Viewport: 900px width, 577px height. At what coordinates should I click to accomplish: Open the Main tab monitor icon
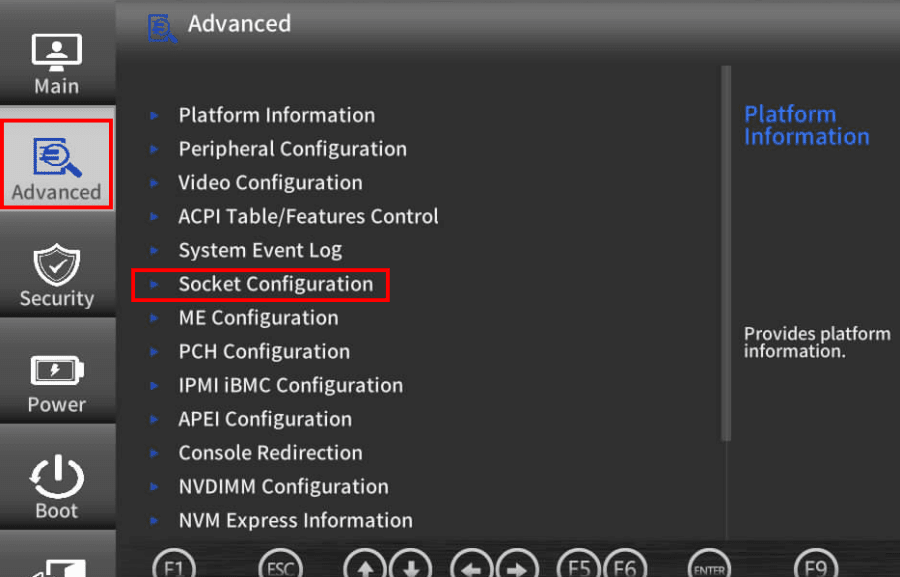[56, 52]
